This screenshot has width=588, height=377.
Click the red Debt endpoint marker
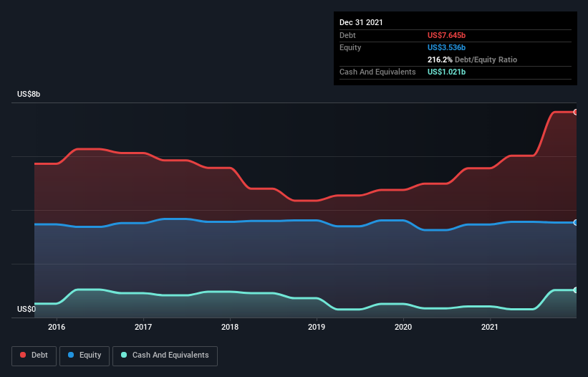[x=576, y=112]
